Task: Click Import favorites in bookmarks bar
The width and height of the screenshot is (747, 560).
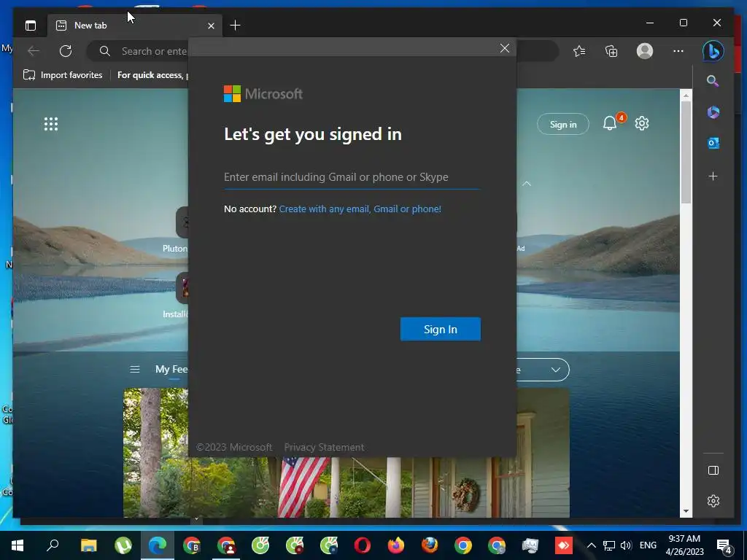Action: [63, 75]
